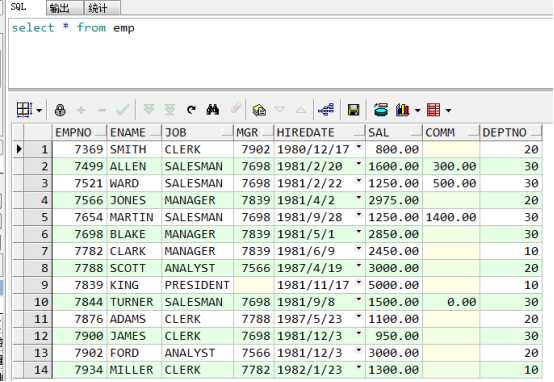The height and width of the screenshot is (382, 554).
Task: Click the MGR column header
Action: (x=253, y=132)
